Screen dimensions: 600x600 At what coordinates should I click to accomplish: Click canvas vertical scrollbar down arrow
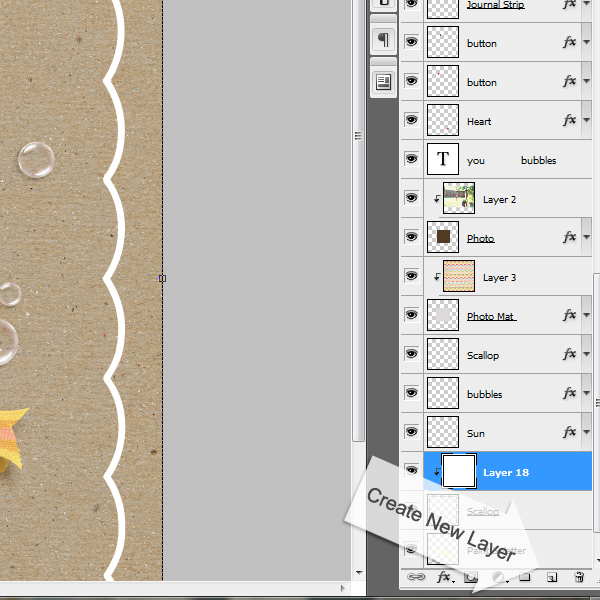(x=359, y=573)
